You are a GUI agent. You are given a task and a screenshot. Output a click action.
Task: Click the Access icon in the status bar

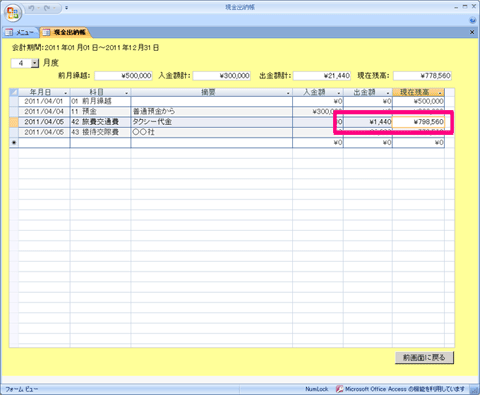[x=339, y=389]
